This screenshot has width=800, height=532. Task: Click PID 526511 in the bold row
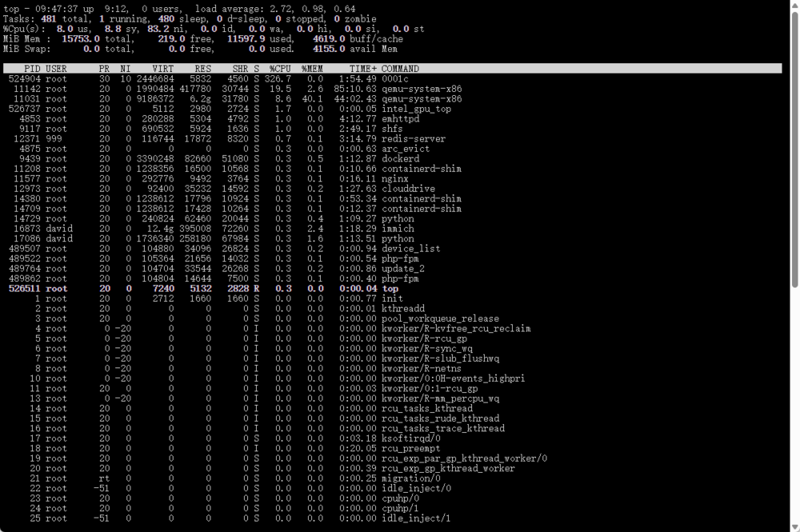click(x=25, y=289)
